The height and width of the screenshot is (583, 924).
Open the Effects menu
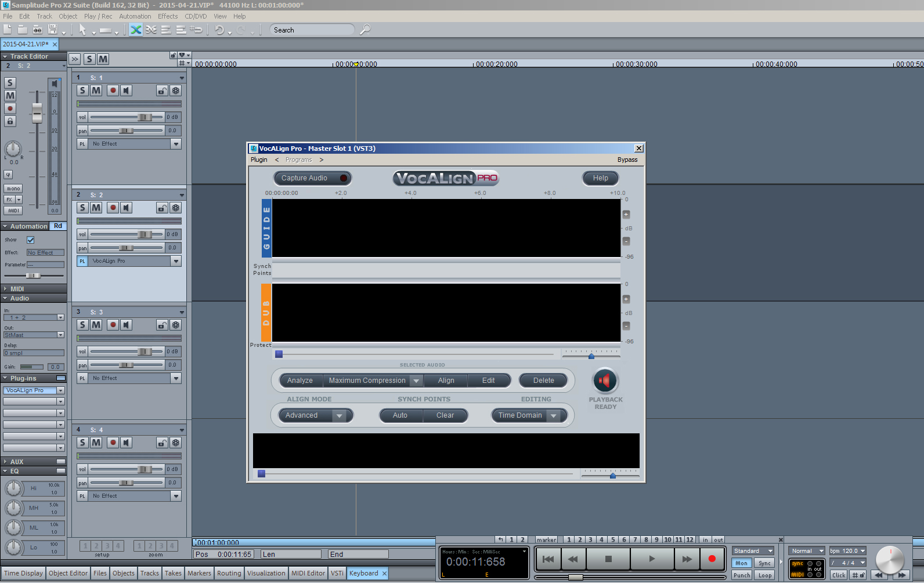pyautogui.click(x=168, y=16)
